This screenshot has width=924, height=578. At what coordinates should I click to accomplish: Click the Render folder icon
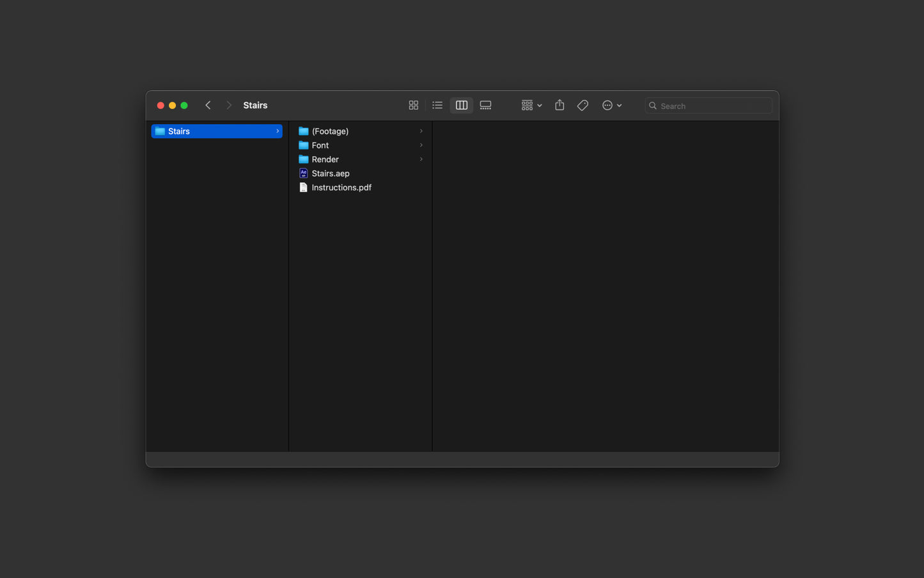(x=304, y=159)
